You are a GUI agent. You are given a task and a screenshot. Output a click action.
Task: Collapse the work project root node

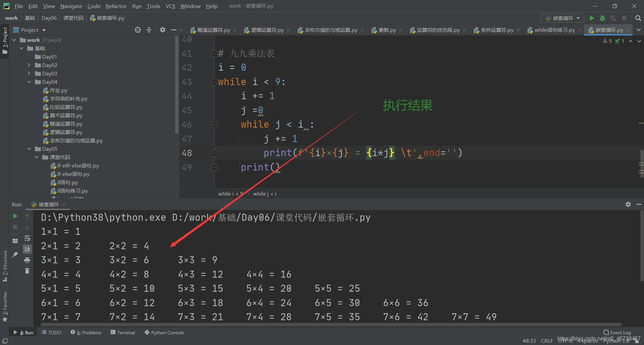tap(14, 40)
